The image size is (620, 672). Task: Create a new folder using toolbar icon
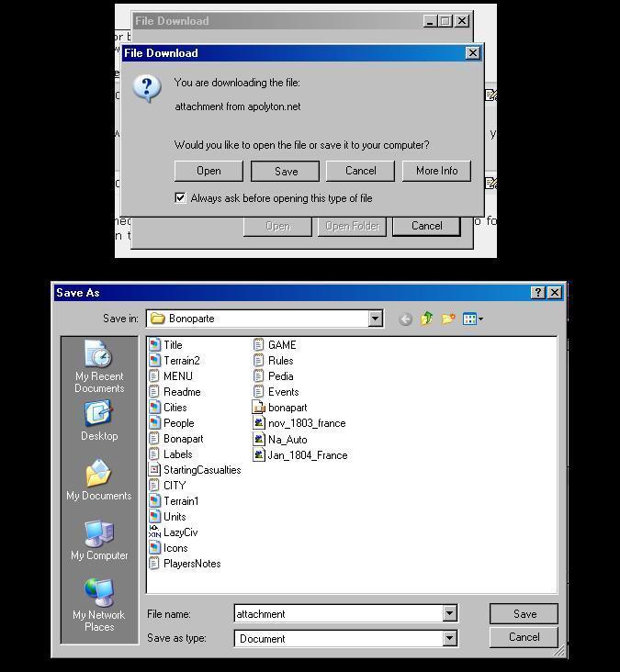coord(448,319)
